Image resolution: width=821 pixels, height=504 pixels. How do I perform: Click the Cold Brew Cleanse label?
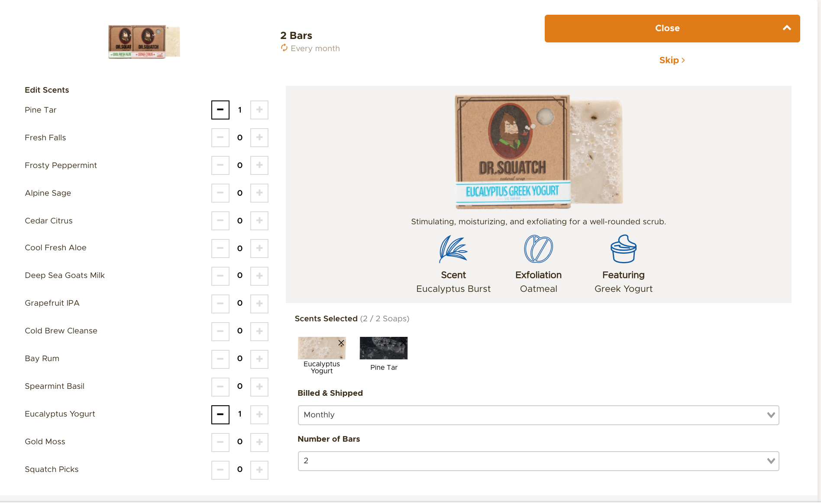click(61, 331)
